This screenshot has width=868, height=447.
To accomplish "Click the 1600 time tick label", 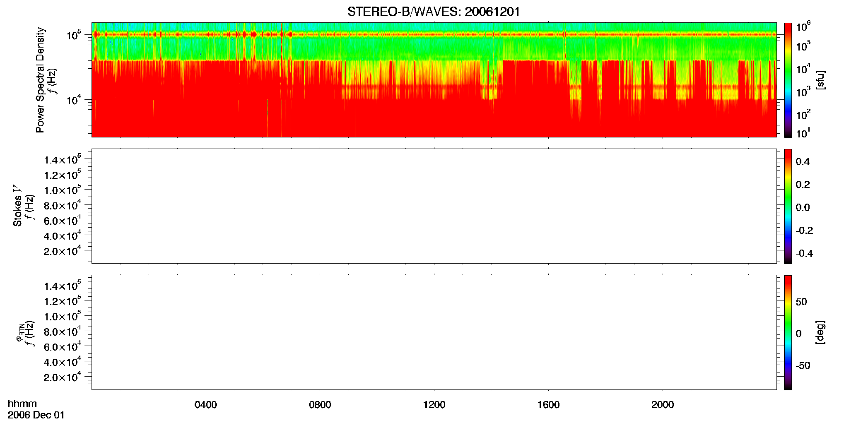I will point(548,405).
